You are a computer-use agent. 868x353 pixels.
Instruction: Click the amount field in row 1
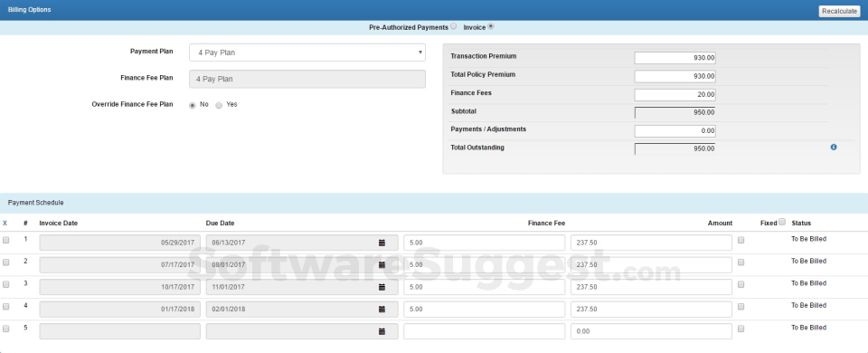[x=652, y=243]
